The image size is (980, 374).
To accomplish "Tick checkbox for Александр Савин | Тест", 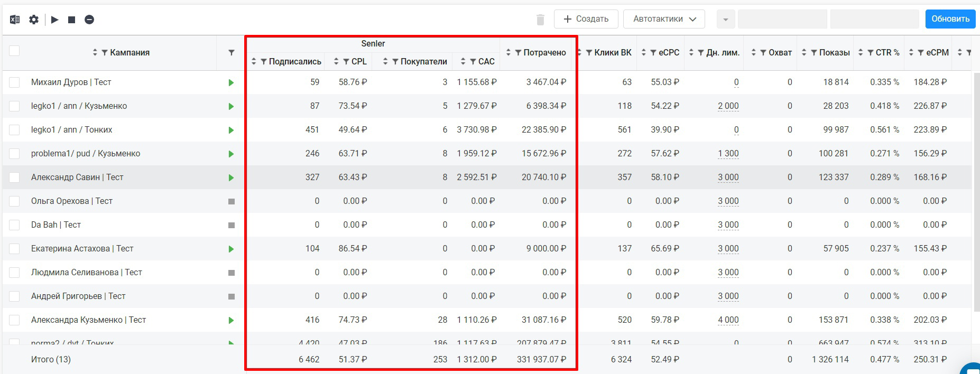I will pyautogui.click(x=14, y=177).
